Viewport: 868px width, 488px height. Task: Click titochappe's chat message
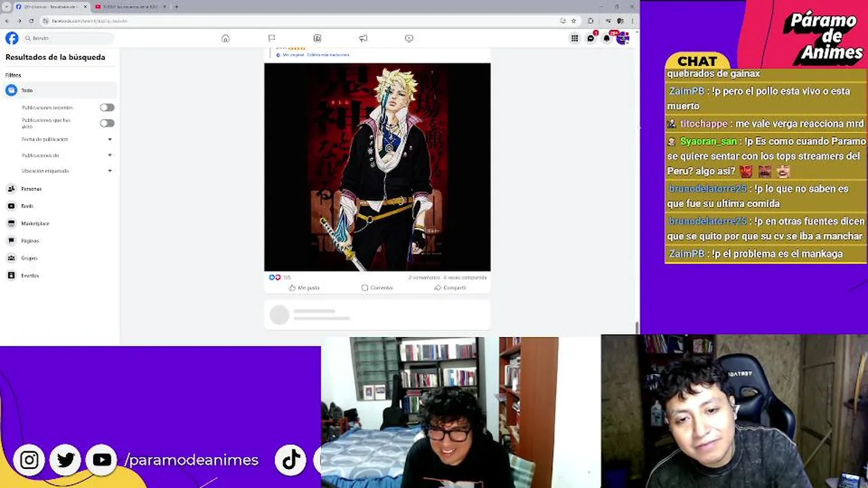766,123
